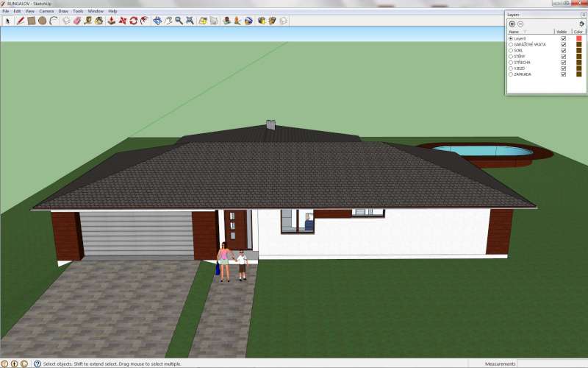
Task: Set STĚNY as the active layer
Action: click(510, 57)
